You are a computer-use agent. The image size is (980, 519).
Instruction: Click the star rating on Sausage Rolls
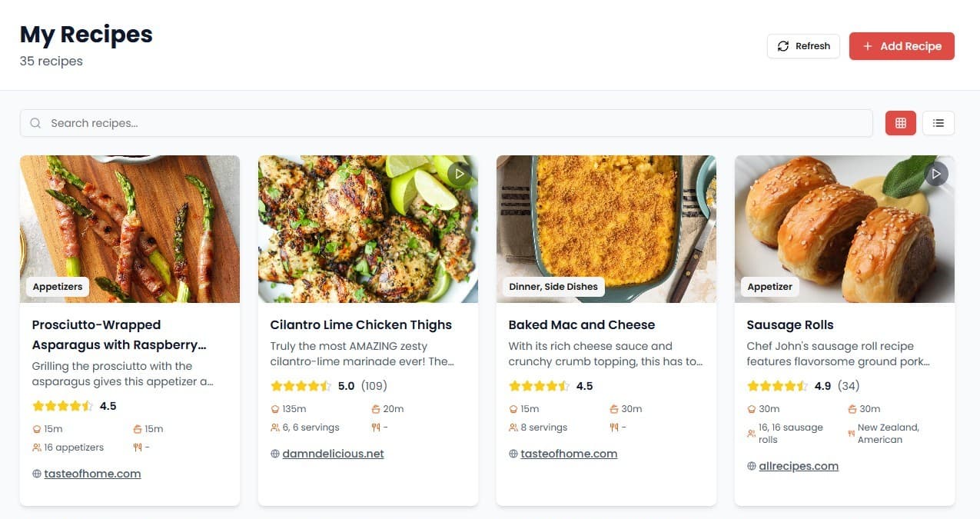pyautogui.click(x=777, y=386)
